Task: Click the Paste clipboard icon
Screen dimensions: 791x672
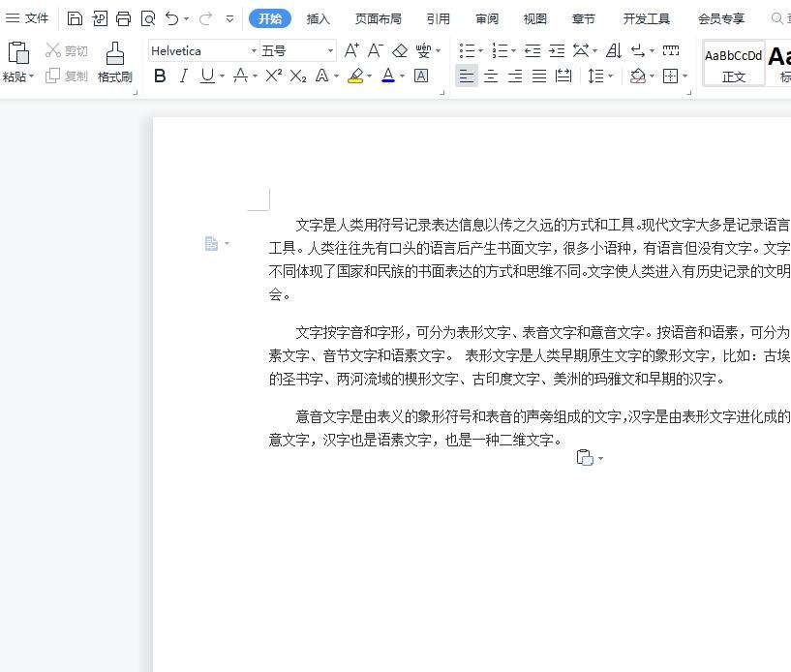Action: pyautogui.click(x=18, y=52)
